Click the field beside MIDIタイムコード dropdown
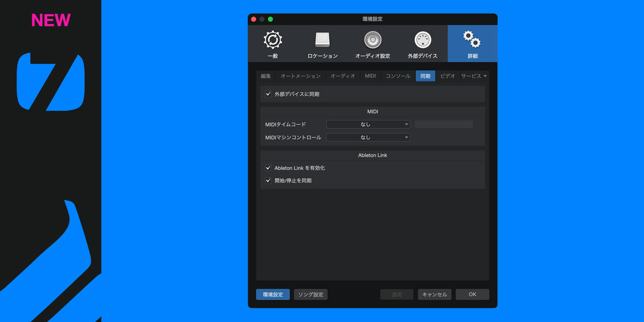644x322 pixels. pyautogui.click(x=444, y=125)
